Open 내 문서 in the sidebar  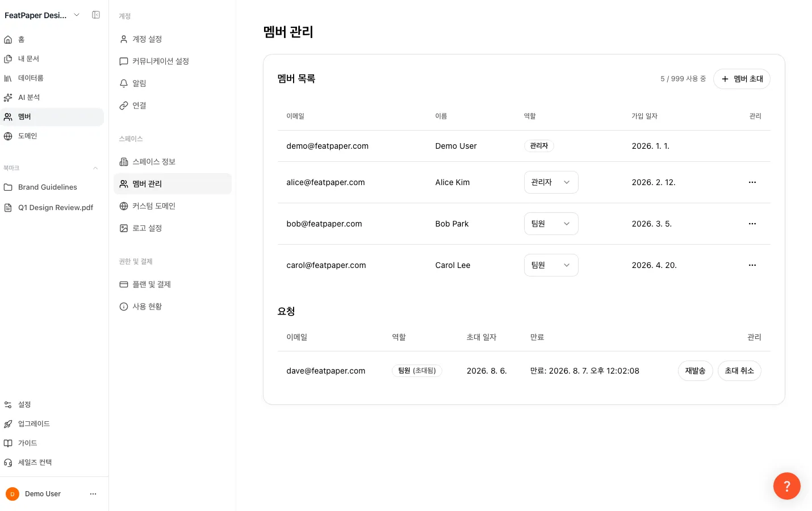(52, 58)
